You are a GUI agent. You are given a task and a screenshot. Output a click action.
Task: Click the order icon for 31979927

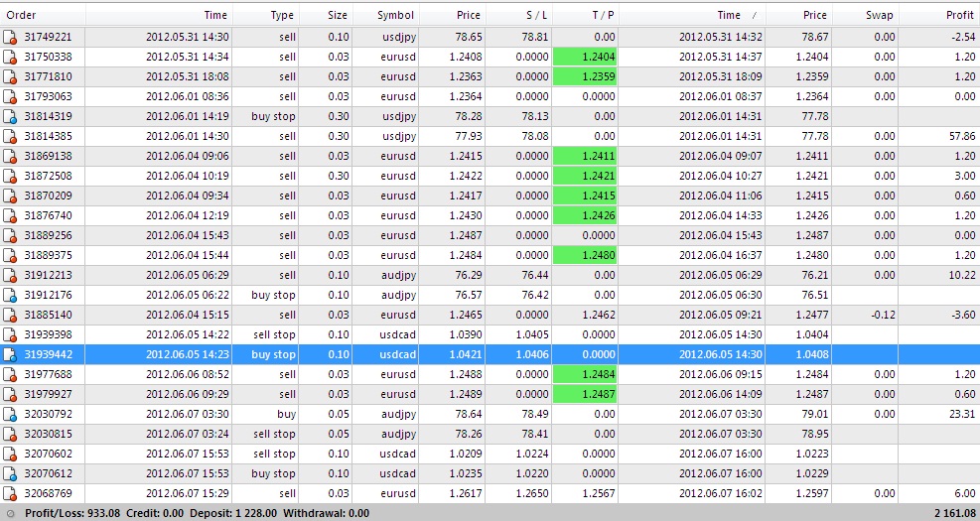(10, 395)
